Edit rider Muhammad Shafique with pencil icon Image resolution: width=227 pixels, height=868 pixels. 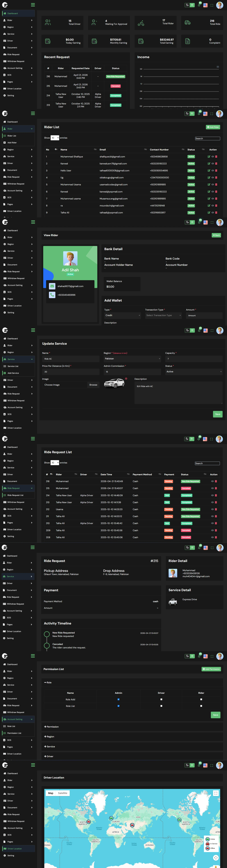click(209, 157)
